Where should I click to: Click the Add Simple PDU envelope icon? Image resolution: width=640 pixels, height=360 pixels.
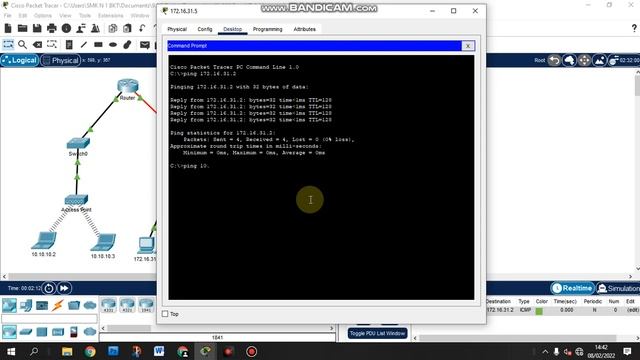[x=144, y=44]
